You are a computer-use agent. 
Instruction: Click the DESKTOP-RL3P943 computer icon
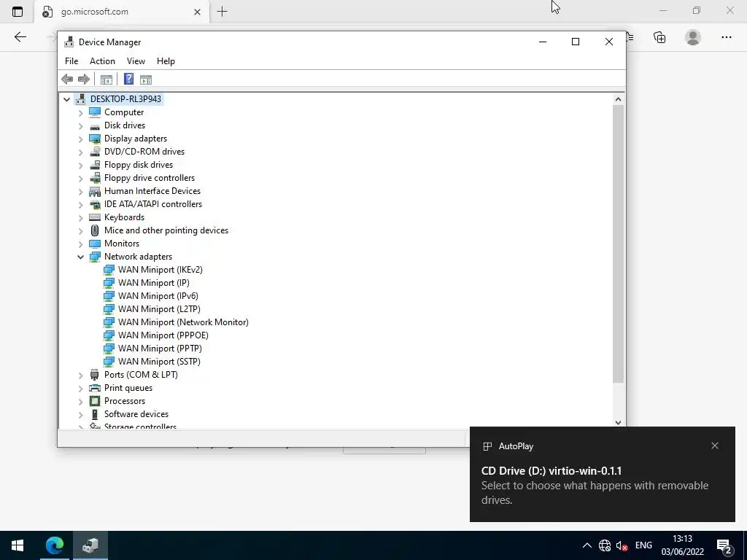pyautogui.click(x=80, y=99)
